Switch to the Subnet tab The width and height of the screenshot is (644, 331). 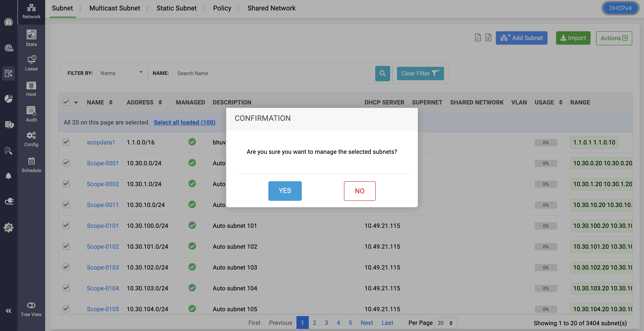[x=62, y=8]
